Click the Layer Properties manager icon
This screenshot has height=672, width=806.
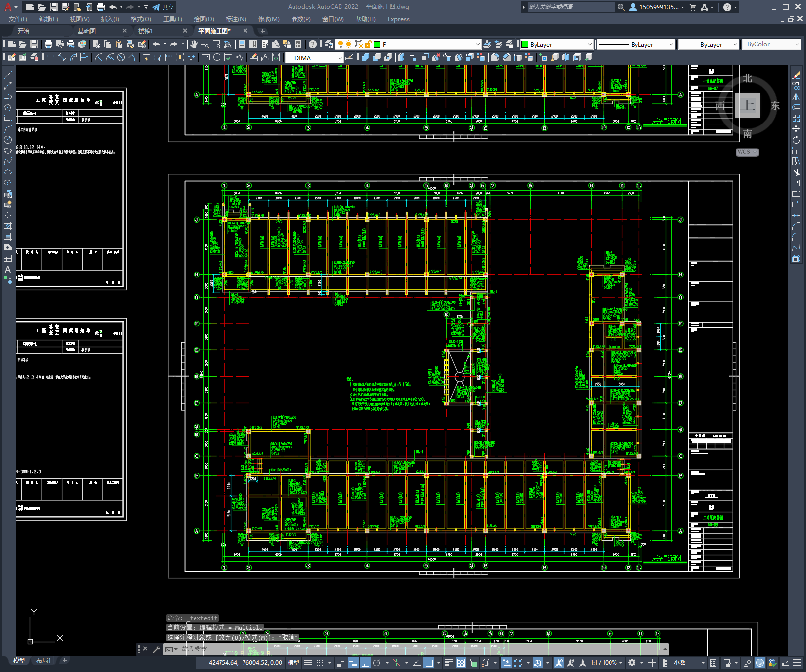tap(328, 44)
